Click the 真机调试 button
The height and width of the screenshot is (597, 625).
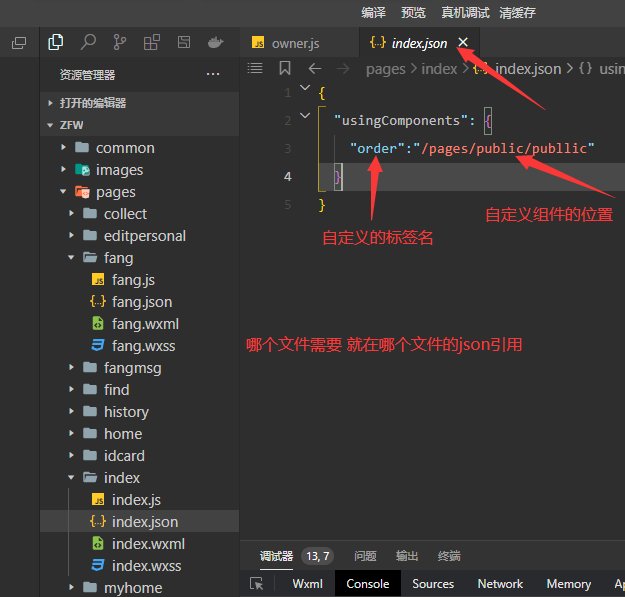[465, 12]
